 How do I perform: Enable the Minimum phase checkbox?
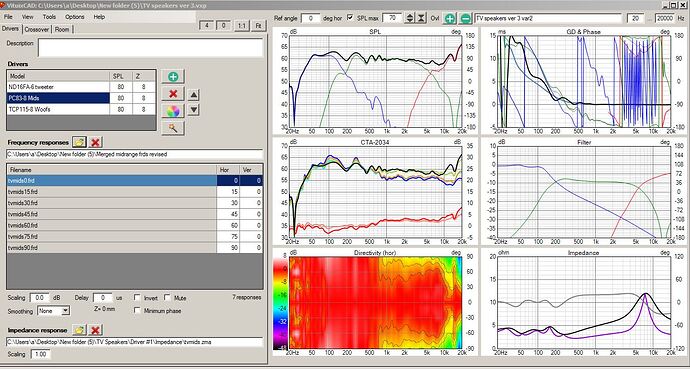tap(137, 311)
